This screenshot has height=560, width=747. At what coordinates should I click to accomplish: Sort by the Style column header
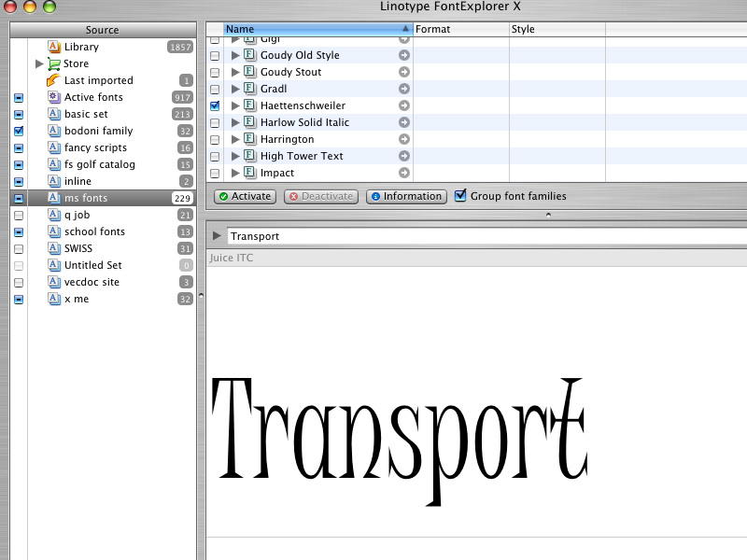tap(557, 29)
